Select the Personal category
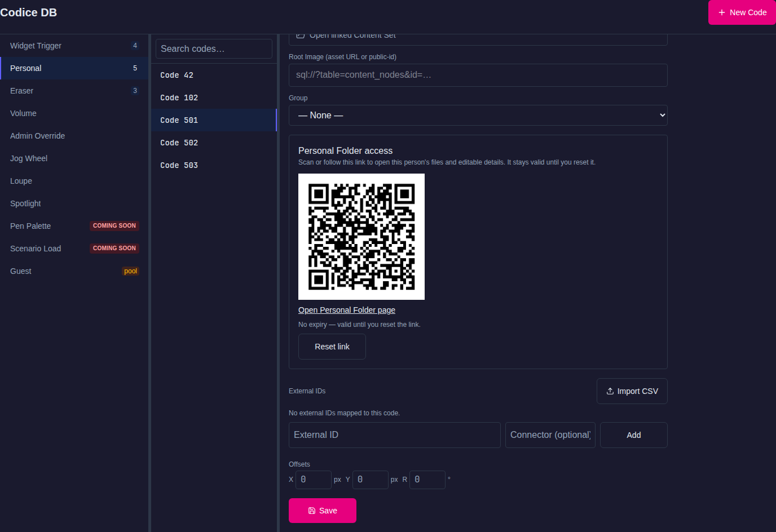The width and height of the screenshot is (776, 532). 74,68
